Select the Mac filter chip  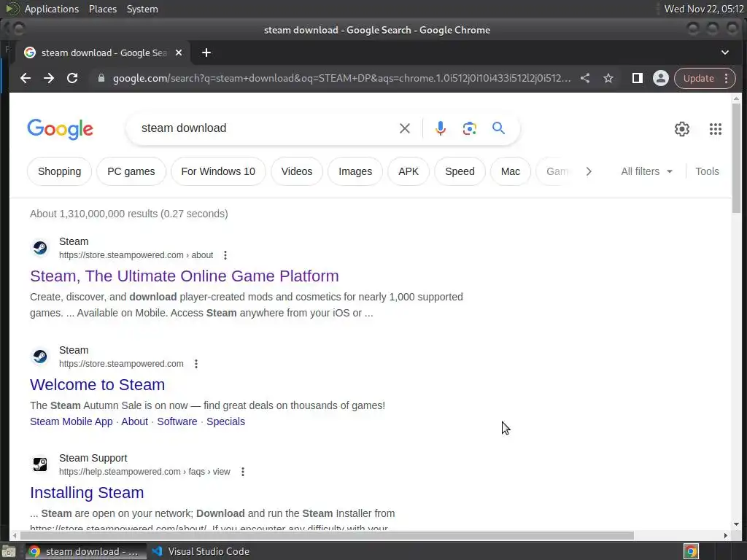pos(510,171)
